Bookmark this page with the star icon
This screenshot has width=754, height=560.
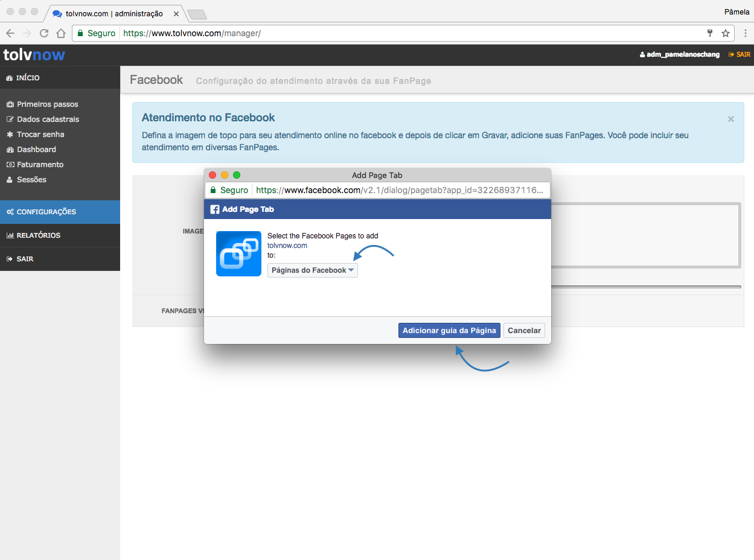[726, 33]
